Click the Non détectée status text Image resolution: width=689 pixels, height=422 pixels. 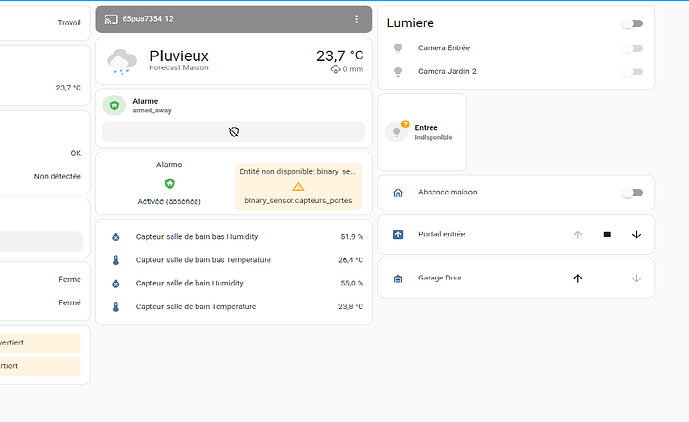pyautogui.click(x=57, y=176)
